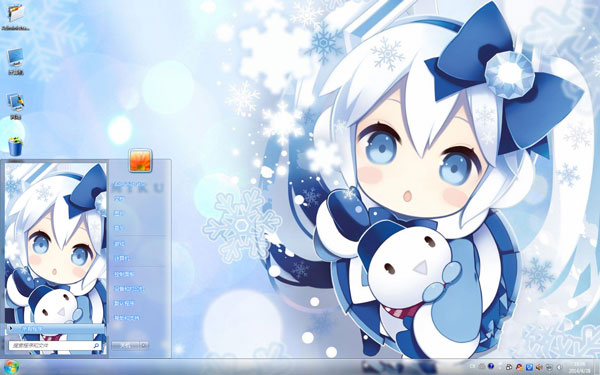Viewport: 600px width, 375px height.
Task: Click the Windows Start orb button
Action: tap(11, 367)
